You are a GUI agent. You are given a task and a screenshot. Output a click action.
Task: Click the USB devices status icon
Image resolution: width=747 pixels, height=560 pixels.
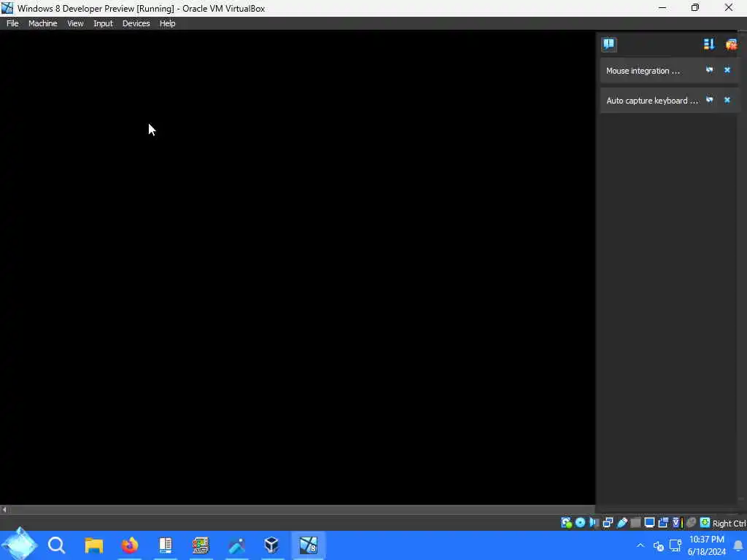622,523
